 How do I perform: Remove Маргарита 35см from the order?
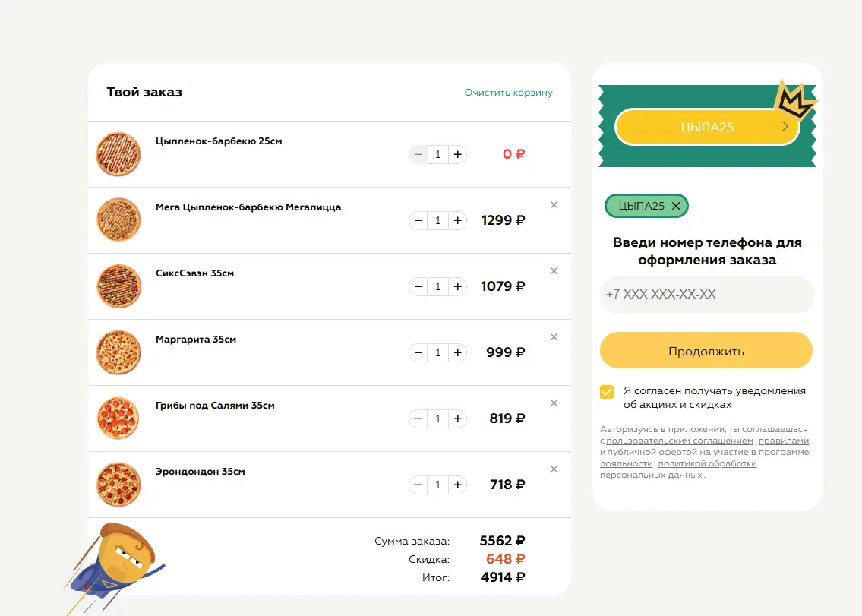(x=554, y=336)
